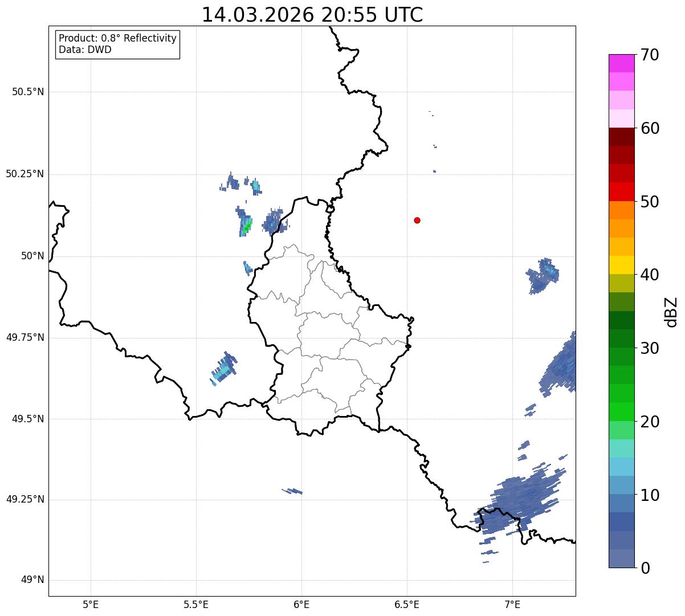
Task: Click the small echo streak near 49.27°N 6°E
Action: coord(292,491)
